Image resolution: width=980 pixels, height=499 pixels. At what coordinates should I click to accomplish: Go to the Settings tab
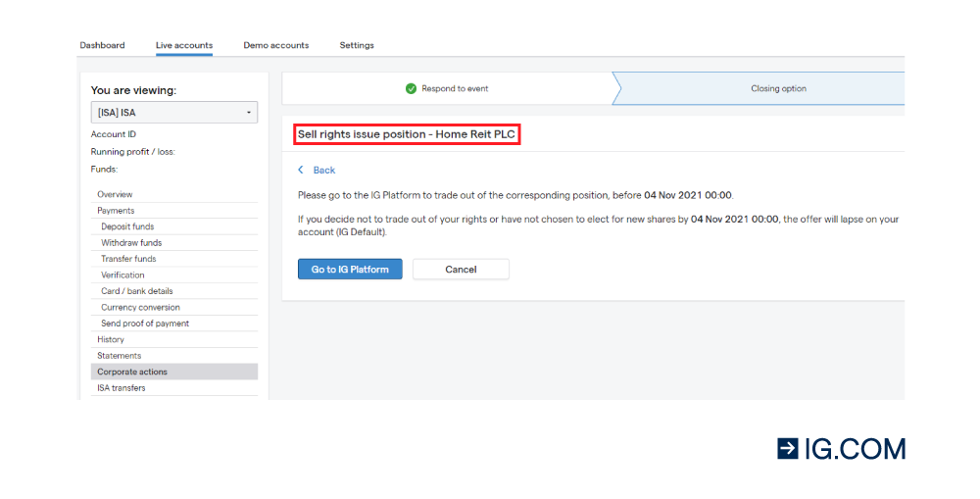357,45
